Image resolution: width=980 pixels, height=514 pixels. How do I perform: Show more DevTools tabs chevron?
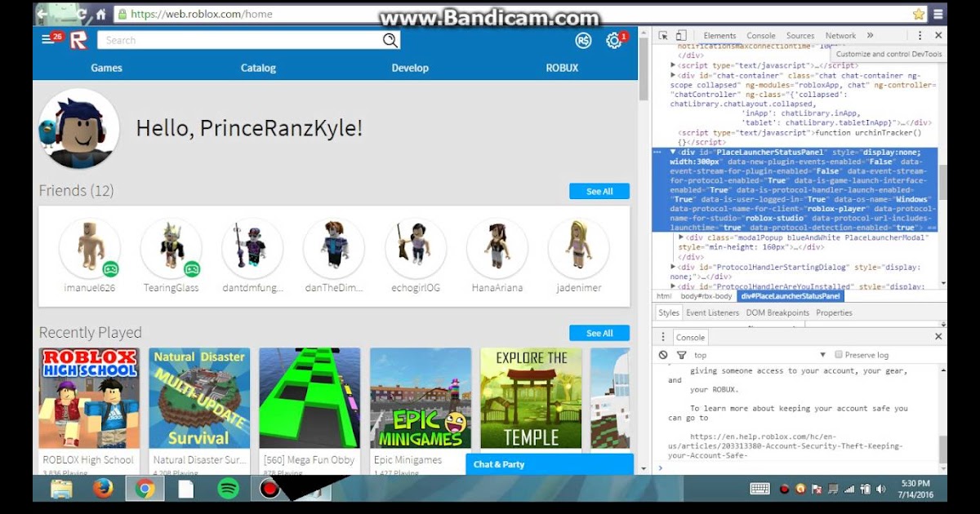pyautogui.click(x=871, y=35)
